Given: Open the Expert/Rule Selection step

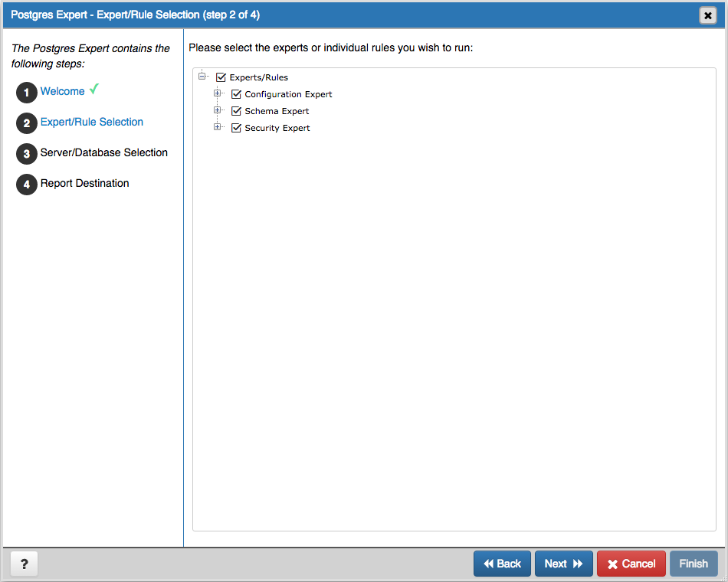Looking at the screenshot, I should click(x=91, y=122).
